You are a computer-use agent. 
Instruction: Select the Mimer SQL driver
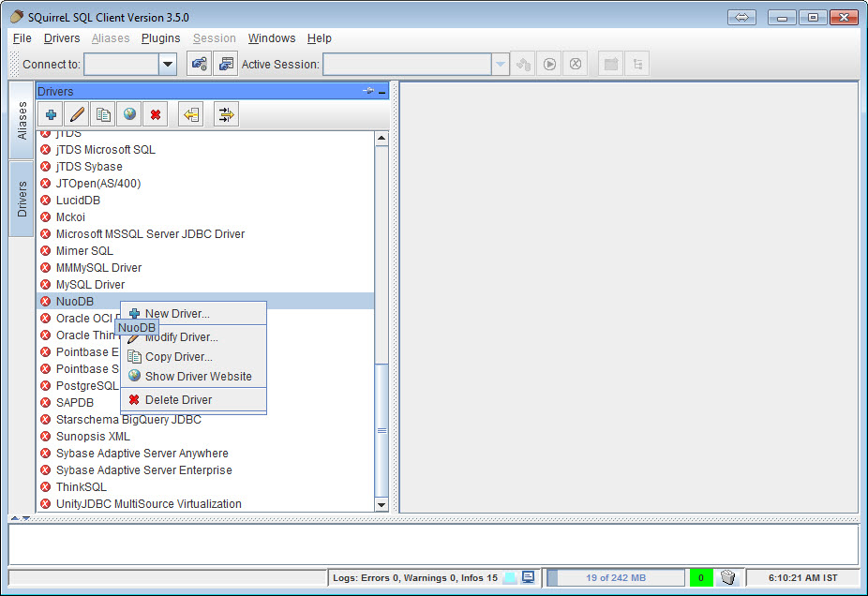click(205, 251)
